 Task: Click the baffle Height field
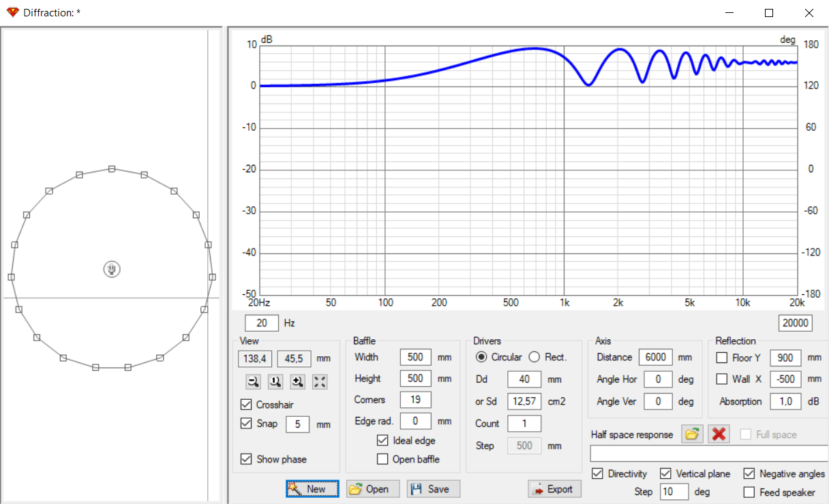[415, 379]
